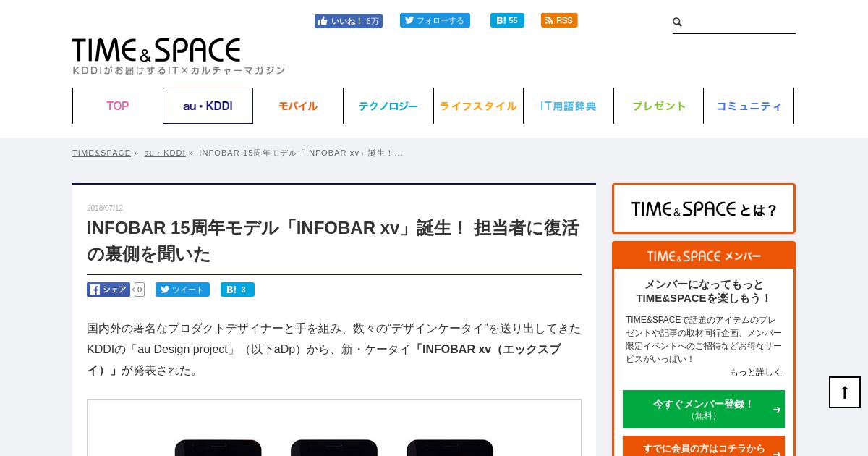Open the モバイル navigation tab

pos(298,106)
